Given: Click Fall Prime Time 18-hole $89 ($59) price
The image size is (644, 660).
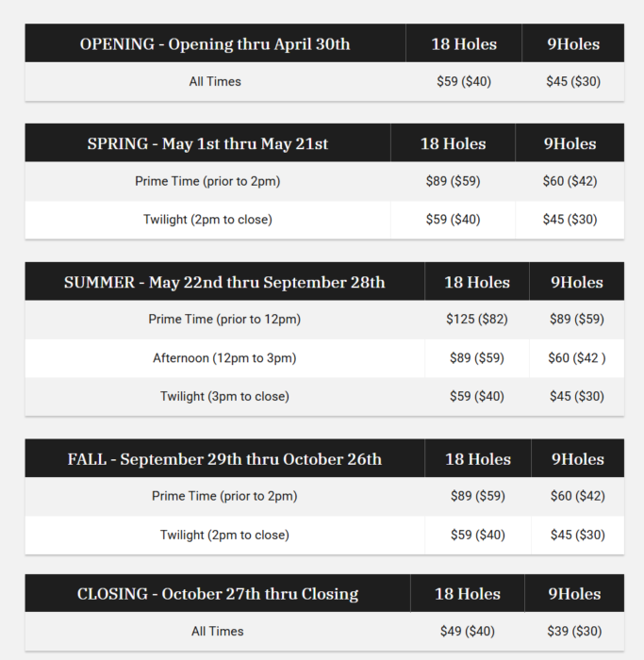Looking at the screenshot, I should pyautogui.click(x=477, y=496).
